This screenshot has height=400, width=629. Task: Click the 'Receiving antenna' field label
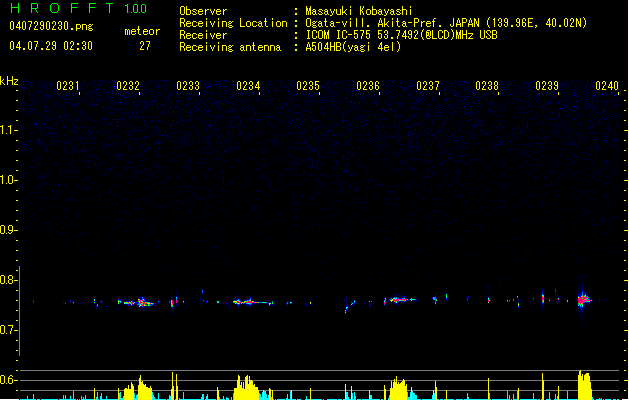pyautogui.click(x=230, y=47)
